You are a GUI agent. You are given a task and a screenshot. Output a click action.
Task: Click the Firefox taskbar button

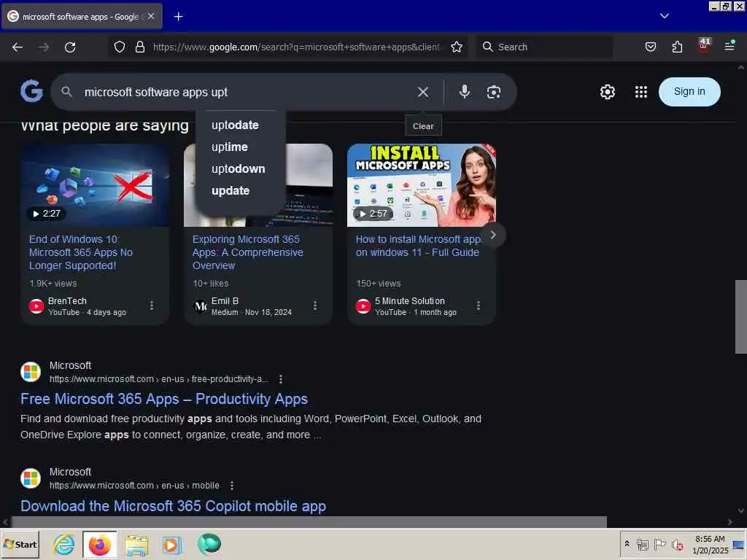pyautogui.click(x=99, y=544)
